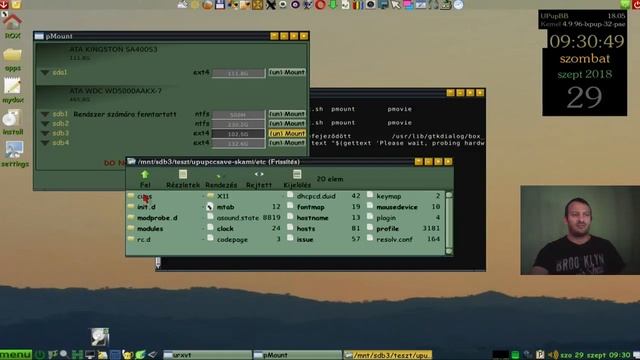This screenshot has height=360, width=640.
Task: Switch to the pMount taskbar entry
Action: [x=297, y=355]
